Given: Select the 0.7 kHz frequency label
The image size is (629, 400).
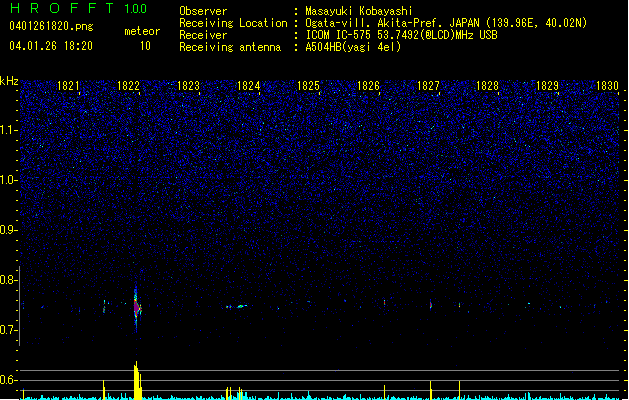Looking at the screenshot, I should [8, 330].
